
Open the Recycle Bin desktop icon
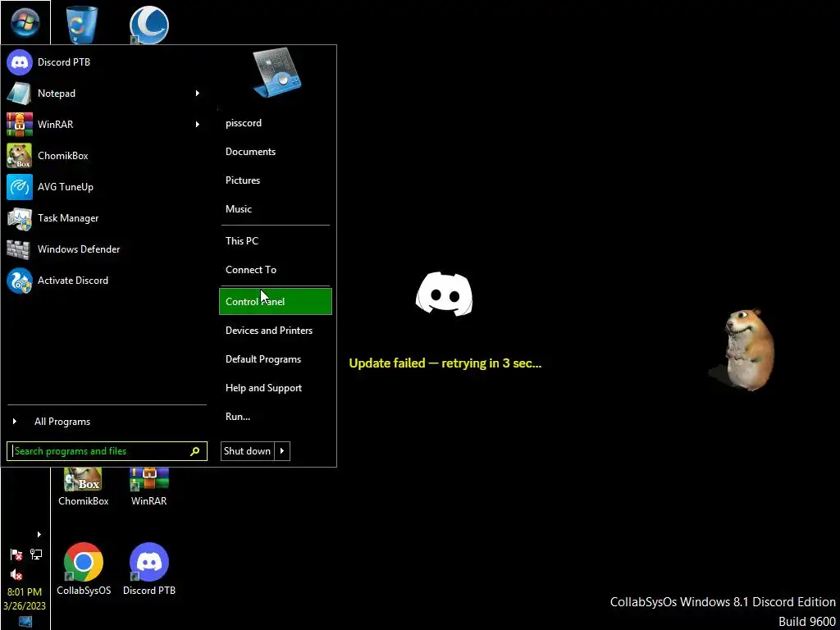[x=82, y=24]
